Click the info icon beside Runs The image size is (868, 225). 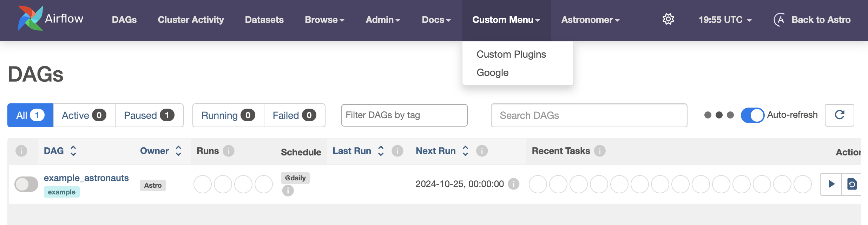pos(229,151)
